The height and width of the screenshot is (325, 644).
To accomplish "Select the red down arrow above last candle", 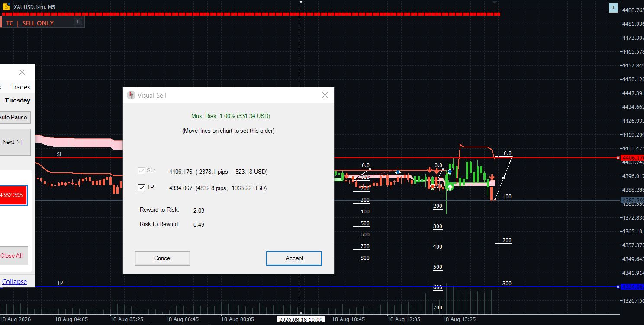I will pos(492,178).
